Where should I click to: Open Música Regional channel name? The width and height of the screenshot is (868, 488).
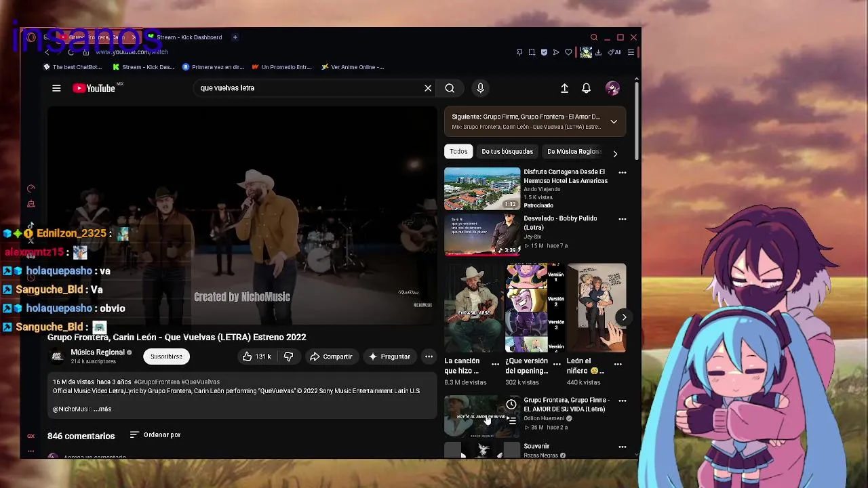[x=98, y=352]
